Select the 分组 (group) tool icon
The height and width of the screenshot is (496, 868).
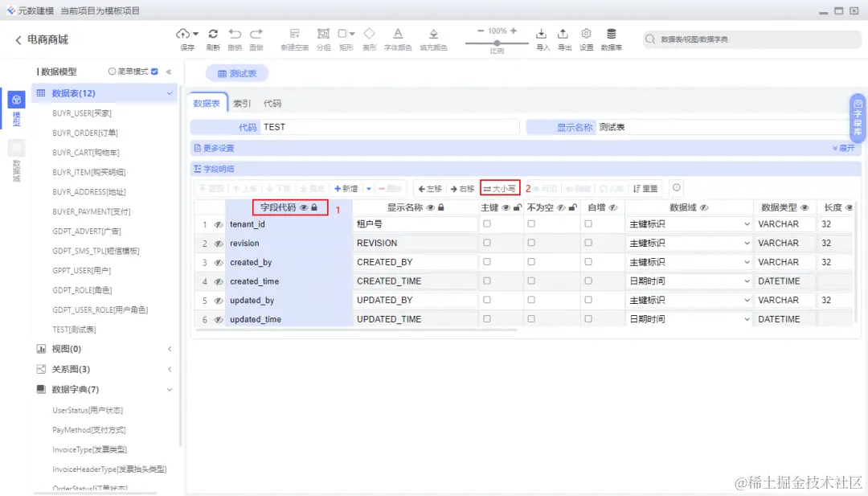[323, 34]
